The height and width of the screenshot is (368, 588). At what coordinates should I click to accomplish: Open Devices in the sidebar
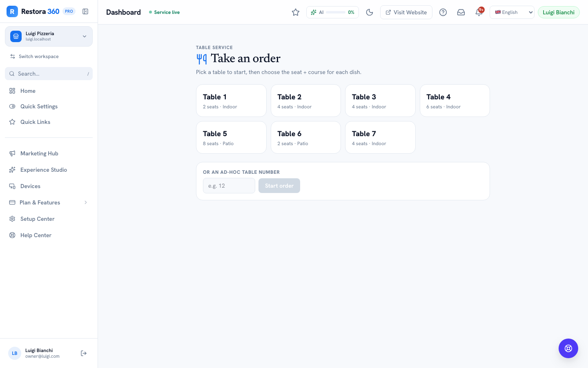pos(49,186)
